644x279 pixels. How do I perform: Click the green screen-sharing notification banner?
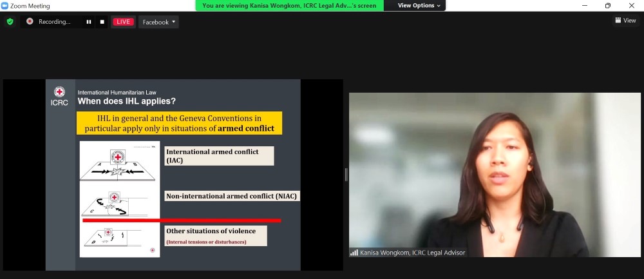point(289,5)
